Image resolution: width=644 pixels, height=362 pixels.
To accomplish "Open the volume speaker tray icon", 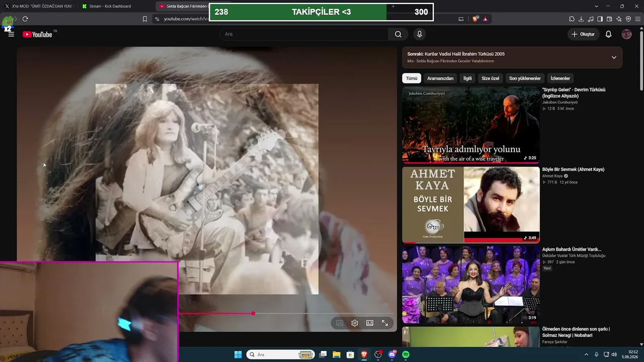I will tap(614, 355).
